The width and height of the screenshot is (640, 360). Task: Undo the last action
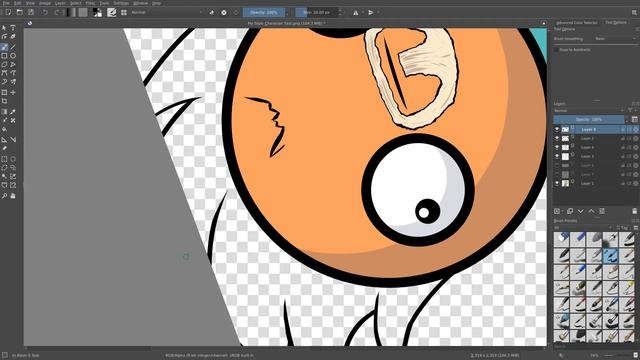[x=45, y=13]
